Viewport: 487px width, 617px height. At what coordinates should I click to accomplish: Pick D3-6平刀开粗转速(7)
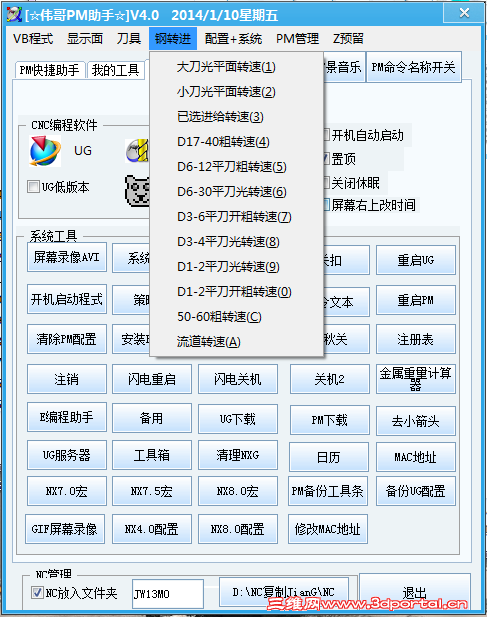[x=236, y=217]
